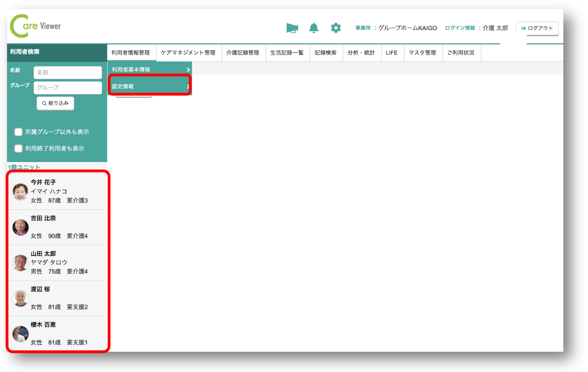Enable 所属グループ以外も表示 checkbox

tap(18, 132)
